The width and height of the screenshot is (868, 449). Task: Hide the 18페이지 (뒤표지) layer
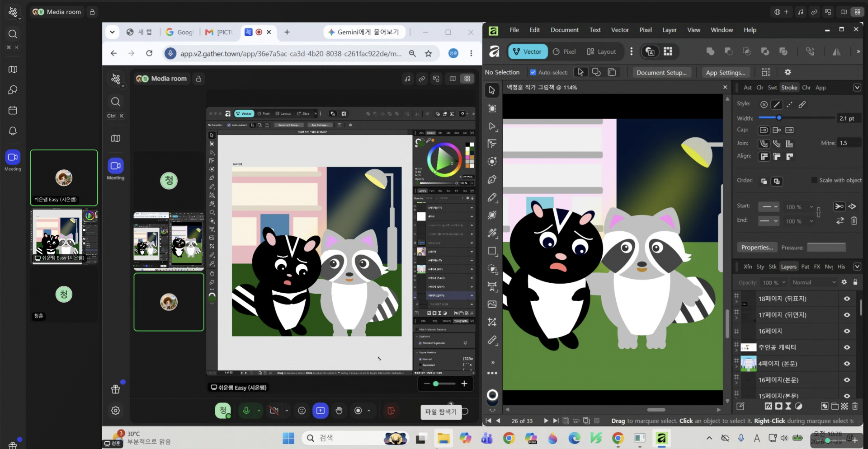(x=847, y=299)
